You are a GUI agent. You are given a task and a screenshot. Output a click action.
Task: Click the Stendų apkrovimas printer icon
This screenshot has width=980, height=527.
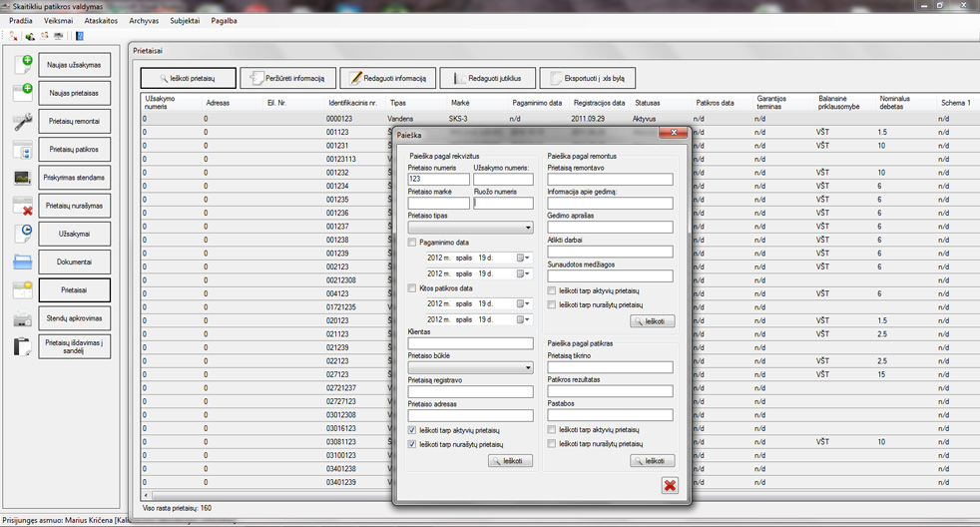[x=22, y=319]
